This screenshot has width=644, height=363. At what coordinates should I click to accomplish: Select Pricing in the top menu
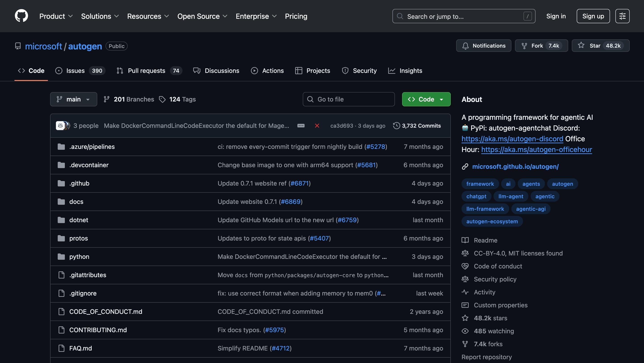(x=296, y=16)
